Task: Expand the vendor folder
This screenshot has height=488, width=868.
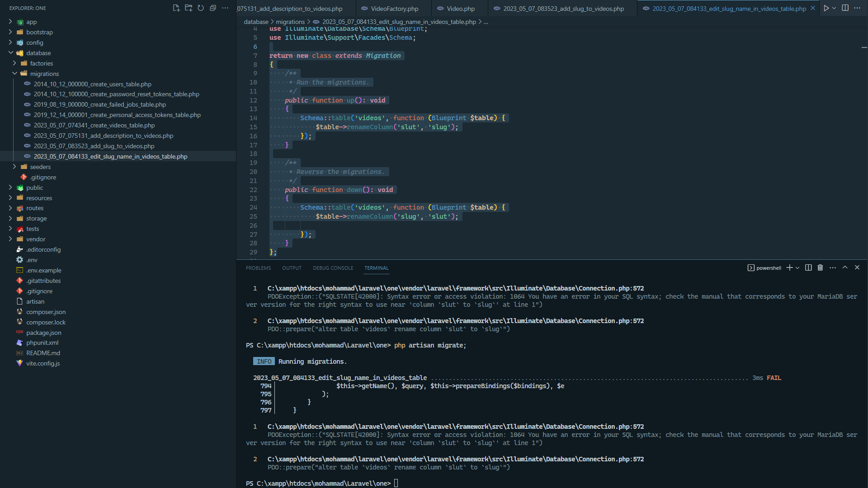Action: click(36, 239)
